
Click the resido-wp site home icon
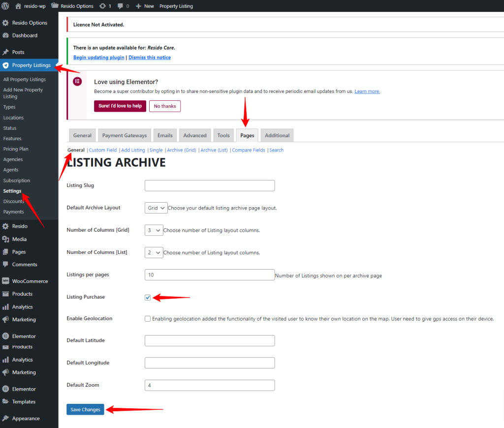(x=18, y=6)
